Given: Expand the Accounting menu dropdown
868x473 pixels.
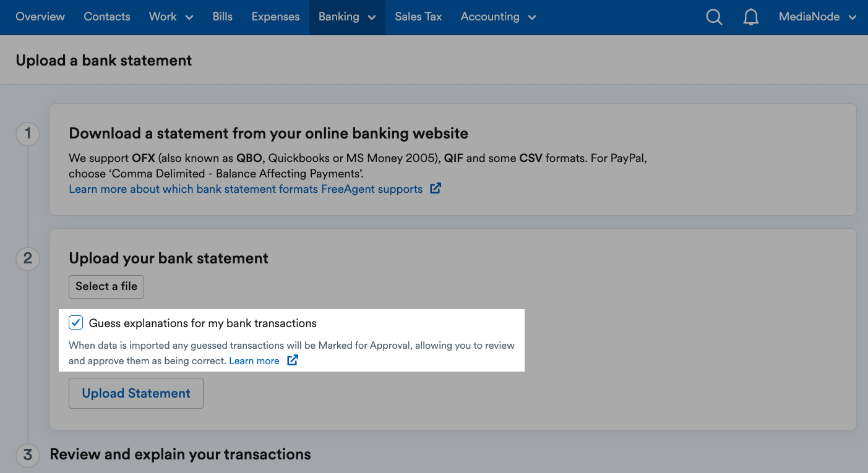Looking at the screenshot, I should (498, 17).
